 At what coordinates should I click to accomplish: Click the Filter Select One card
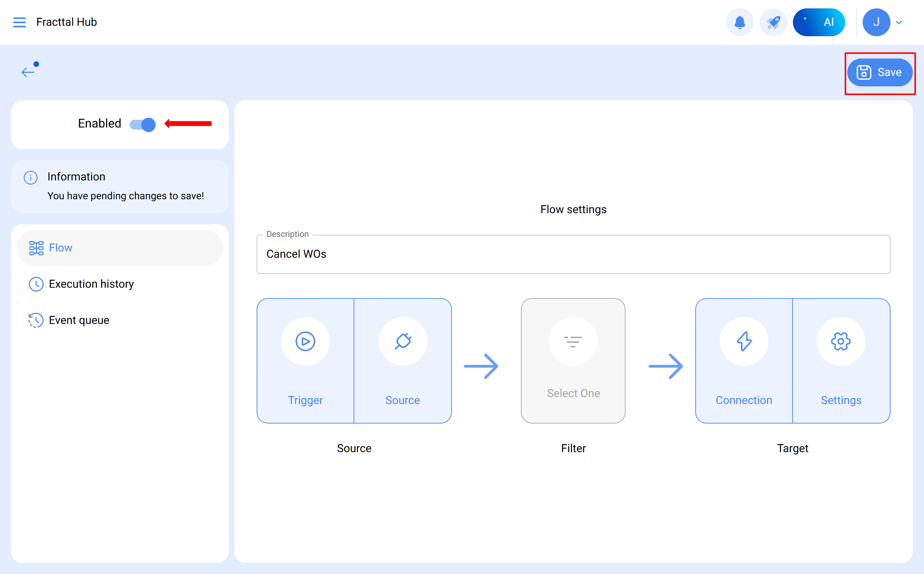[x=573, y=360]
